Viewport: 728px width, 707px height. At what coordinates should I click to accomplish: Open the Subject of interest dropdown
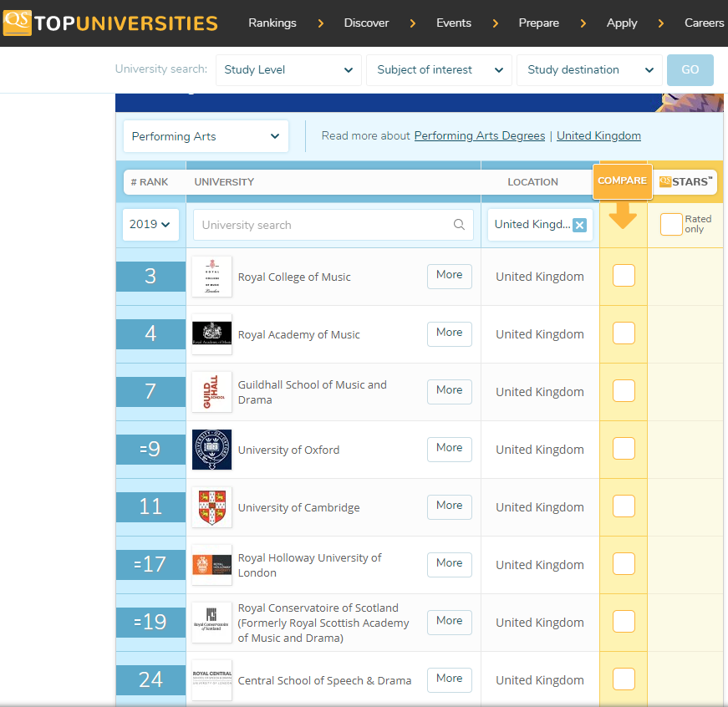(439, 70)
